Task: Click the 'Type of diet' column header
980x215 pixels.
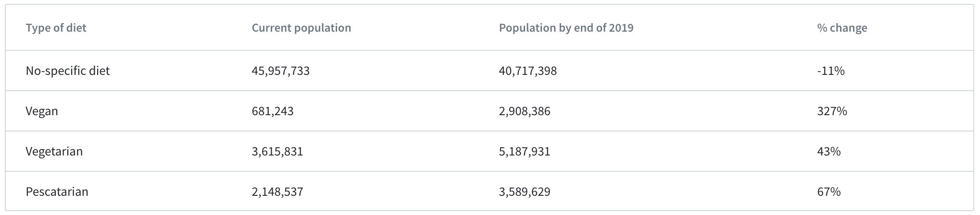Action: tap(56, 28)
